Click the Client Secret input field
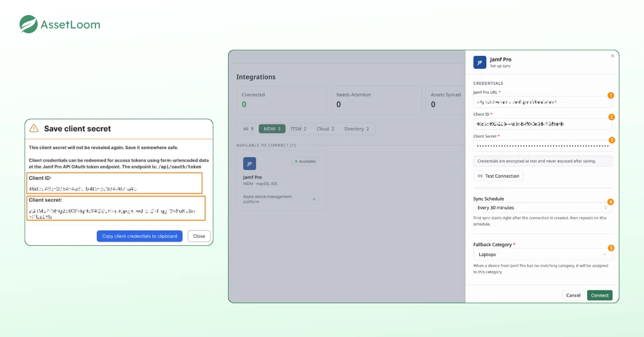This screenshot has height=337, width=644. click(543, 146)
